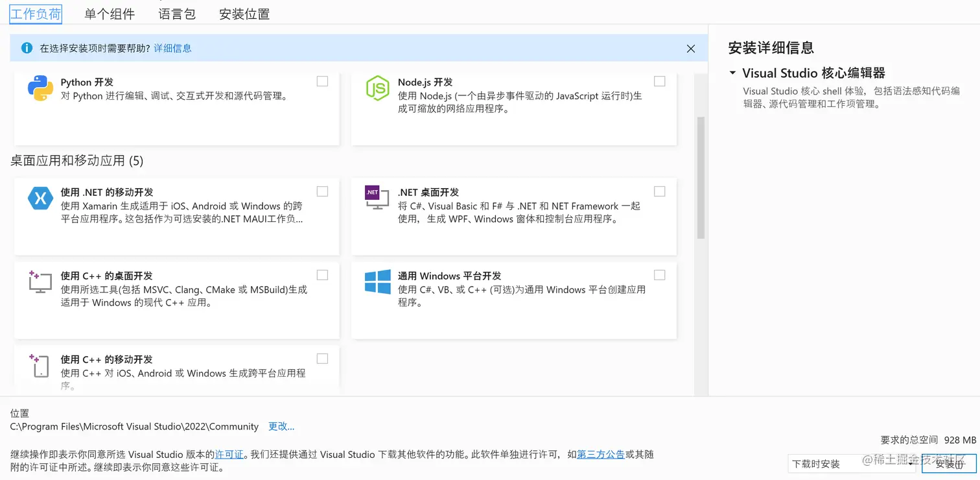Click the C++ desktop development monitor icon
This screenshot has height=480, width=980.
pos(40,282)
